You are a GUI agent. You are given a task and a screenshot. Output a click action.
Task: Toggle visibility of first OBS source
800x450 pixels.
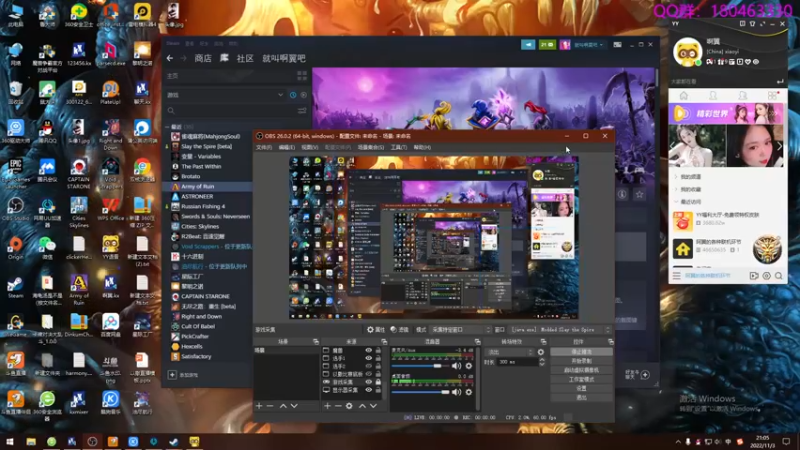coord(368,351)
